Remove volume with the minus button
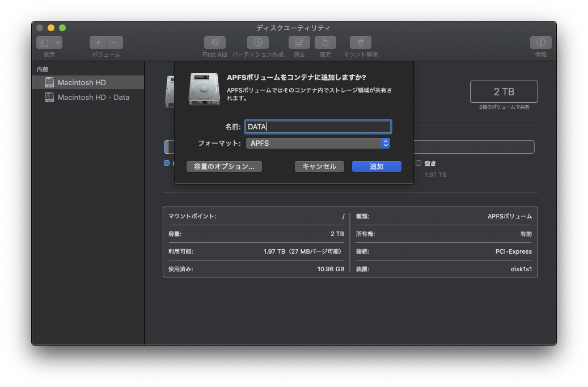Viewport: 588px width, 387px height. click(x=115, y=43)
